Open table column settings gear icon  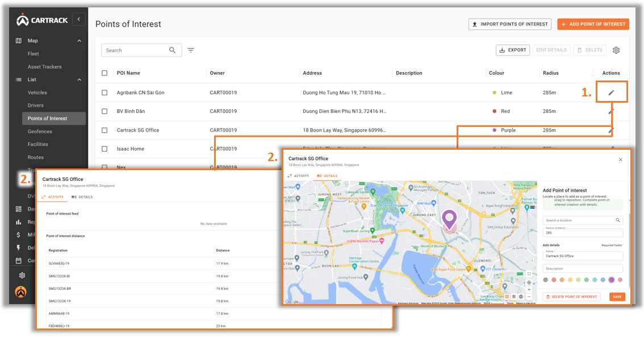tap(616, 50)
